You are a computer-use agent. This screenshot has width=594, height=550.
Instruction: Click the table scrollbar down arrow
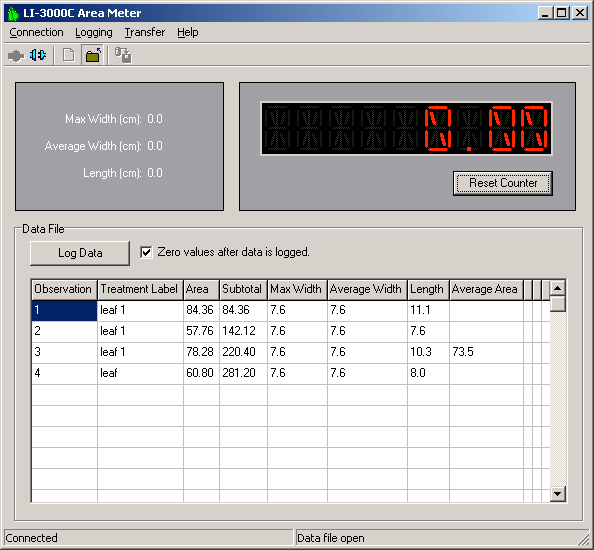click(x=557, y=494)
